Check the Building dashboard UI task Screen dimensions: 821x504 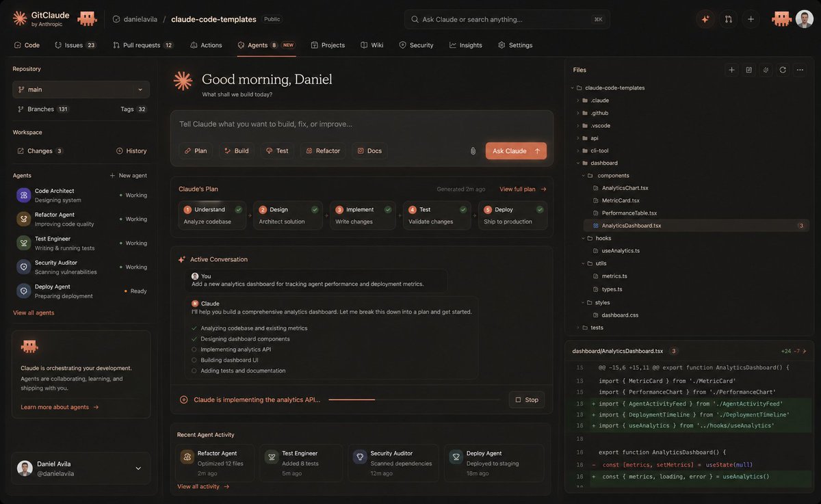(194, 360)
